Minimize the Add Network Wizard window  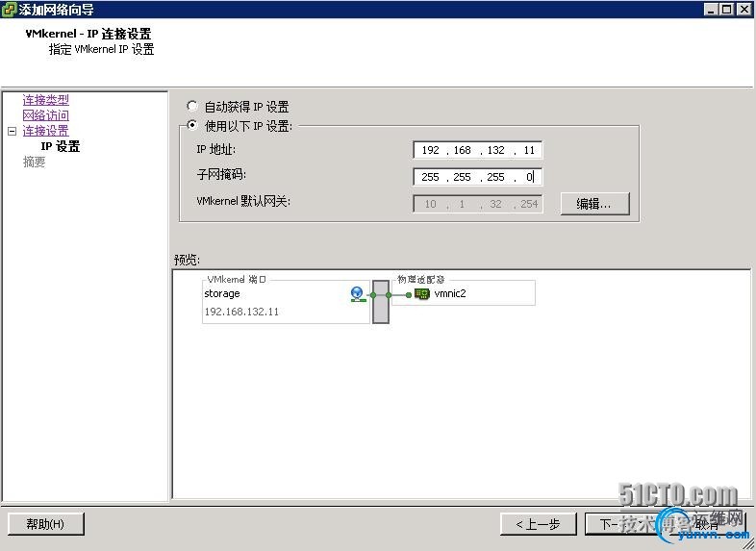coord(711,10)
